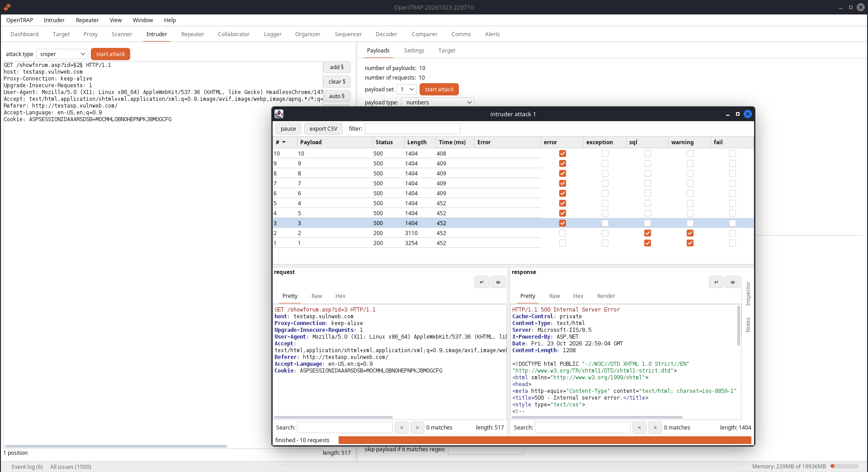Click the export CSV button

pyautogui.click(x=323, y=129)
